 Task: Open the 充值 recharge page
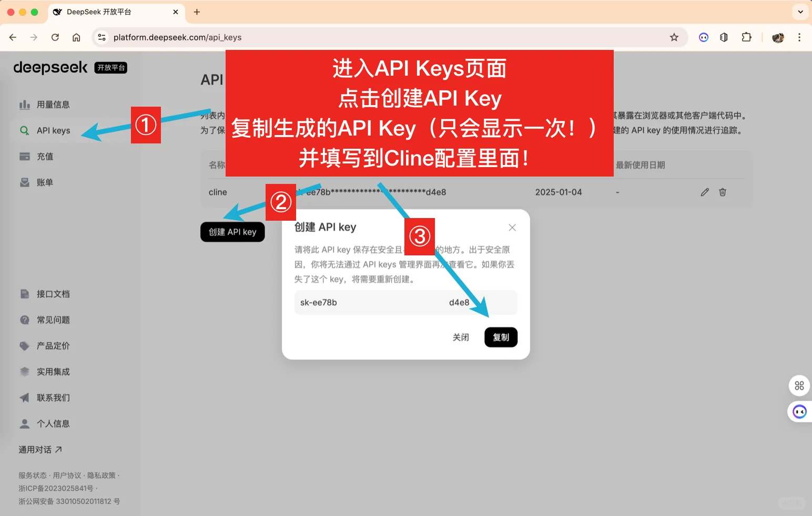(x=44, y=156)
